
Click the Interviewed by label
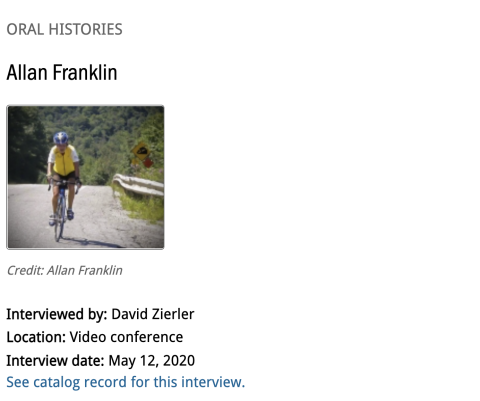pos(57,314)
